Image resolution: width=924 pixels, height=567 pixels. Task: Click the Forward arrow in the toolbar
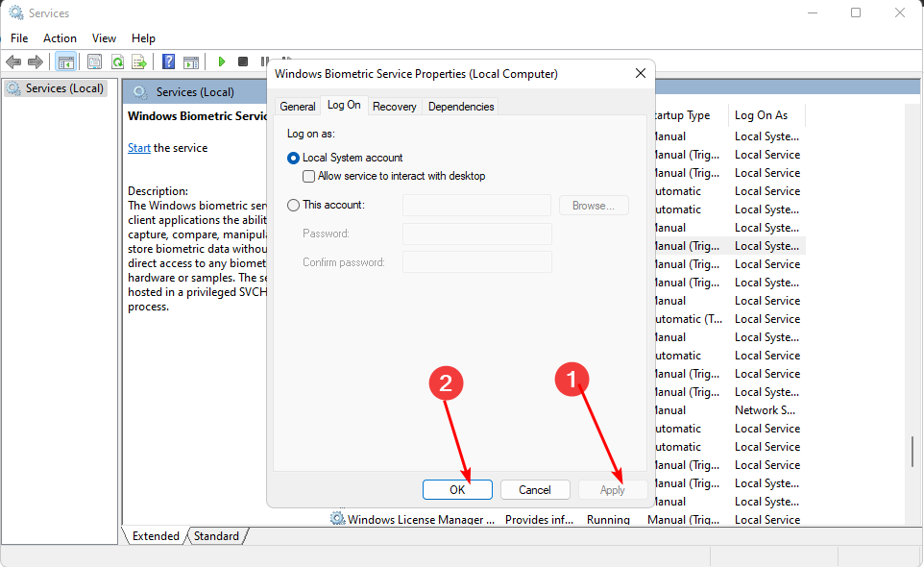pyautogui.click(x=36, y=62)
